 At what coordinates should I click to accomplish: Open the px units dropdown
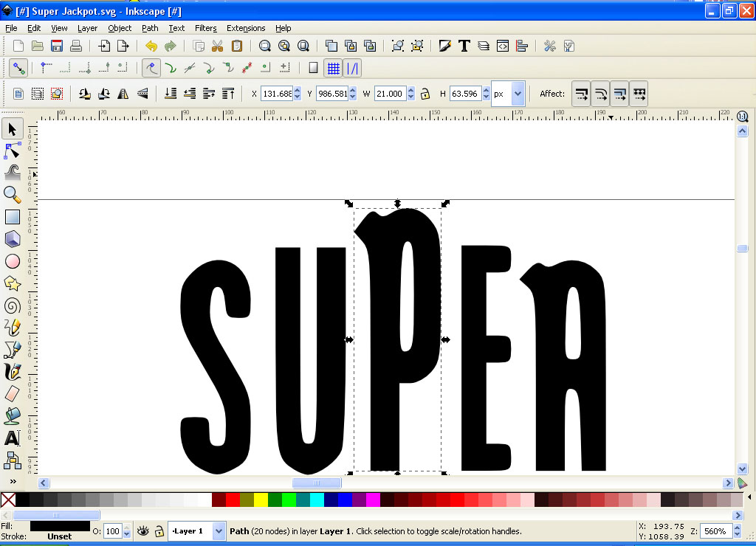[x=517, y=94]
